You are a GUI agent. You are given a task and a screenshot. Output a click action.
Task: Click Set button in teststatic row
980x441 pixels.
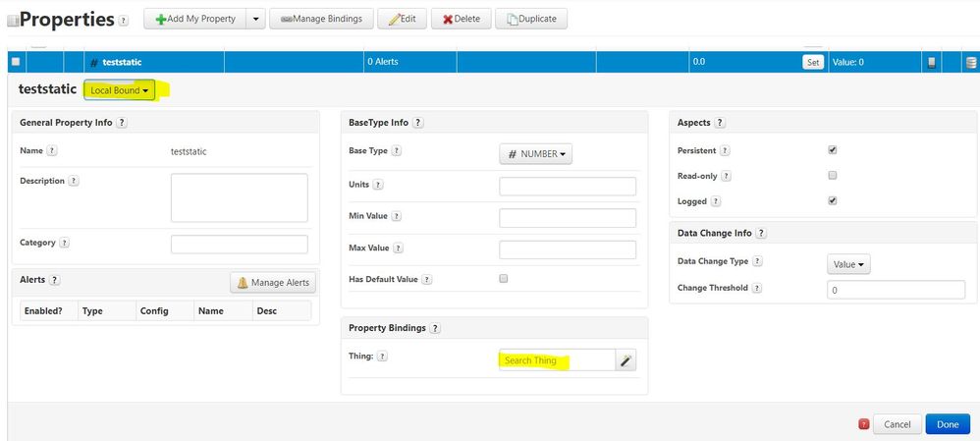(813, 62)
